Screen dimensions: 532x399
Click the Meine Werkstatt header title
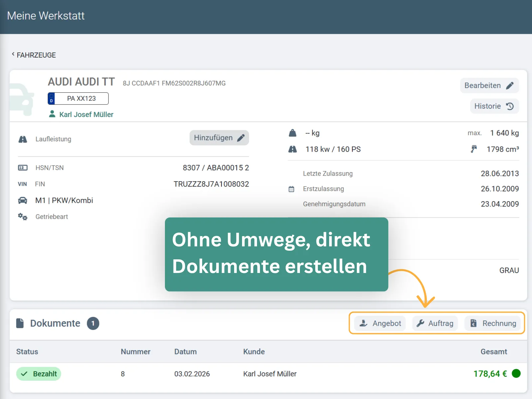pos(46,16)
